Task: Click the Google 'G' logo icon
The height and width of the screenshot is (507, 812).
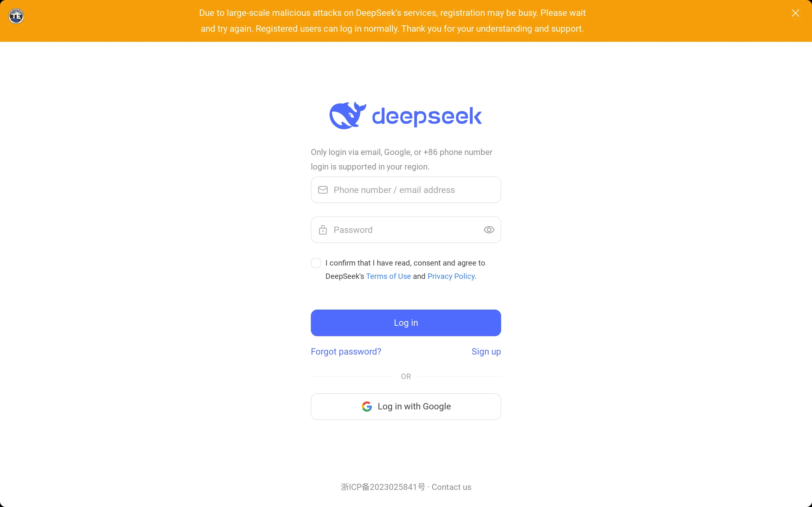Action: 367,406
